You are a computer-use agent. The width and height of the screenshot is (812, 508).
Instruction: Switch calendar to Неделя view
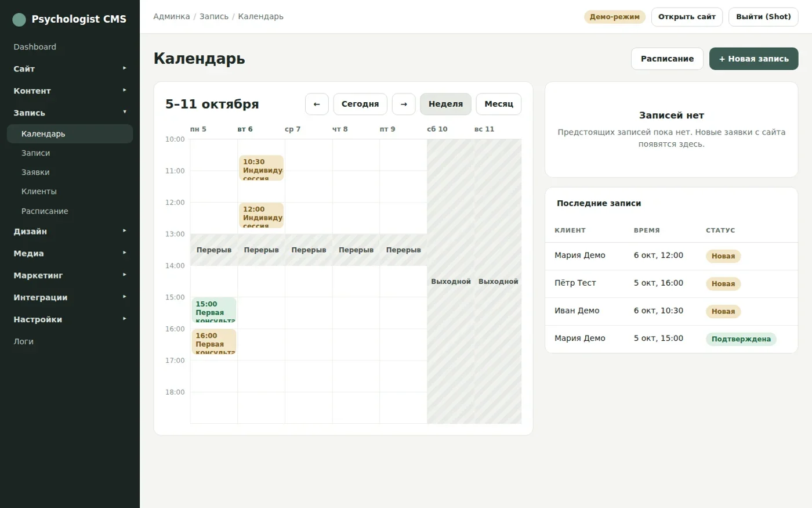pos(445,104)
